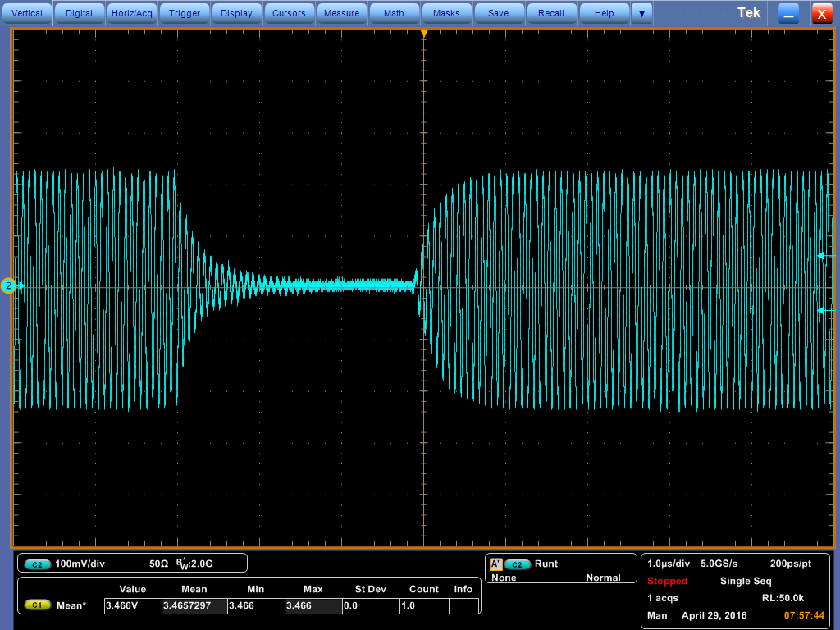Minimize the Tek oscilloscope window
Viewport: 840px width, 630px height.
click(x=788, y=13)
